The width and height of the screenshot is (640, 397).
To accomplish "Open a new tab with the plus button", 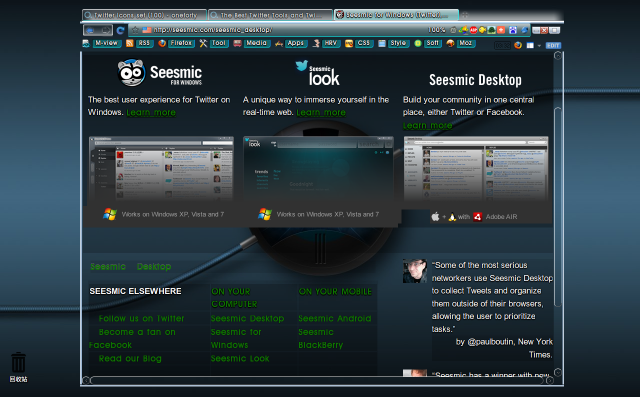I will [x=465, y=15].
